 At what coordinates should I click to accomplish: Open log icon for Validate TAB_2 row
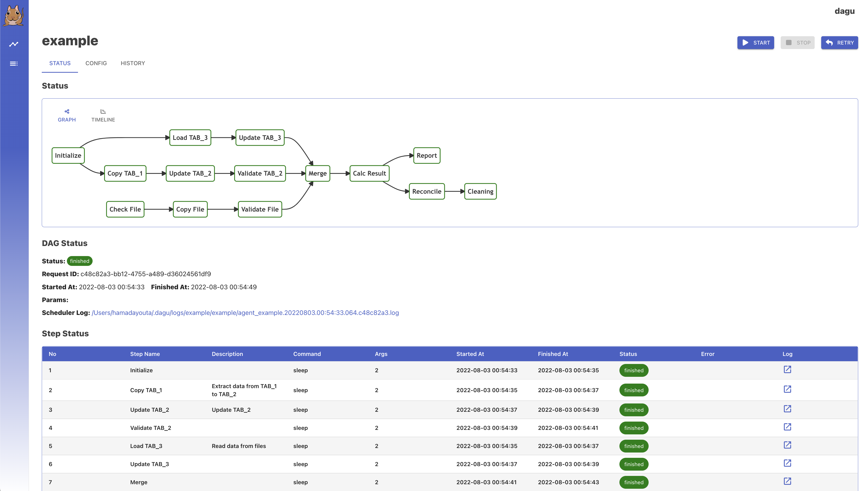pyautogui.click(x=787, y=427)
